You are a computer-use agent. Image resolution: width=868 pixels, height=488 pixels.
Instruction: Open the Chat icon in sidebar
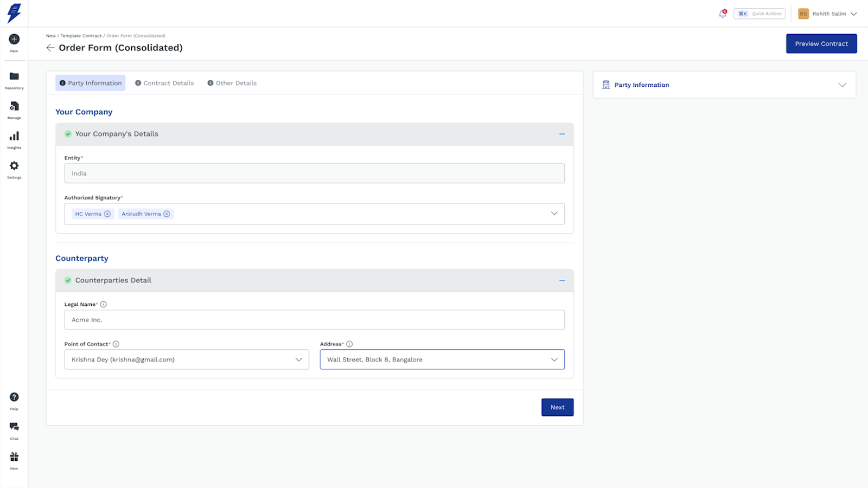[x=14, y=427]
